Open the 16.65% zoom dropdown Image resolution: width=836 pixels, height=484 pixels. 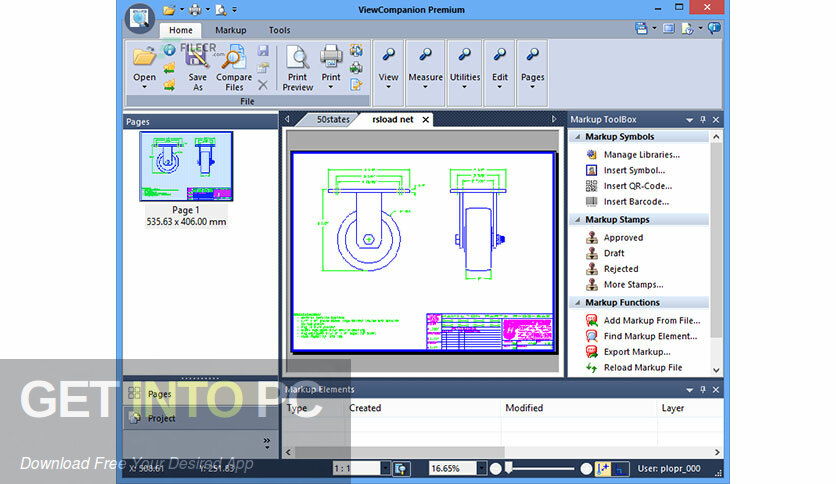point(481,469)
